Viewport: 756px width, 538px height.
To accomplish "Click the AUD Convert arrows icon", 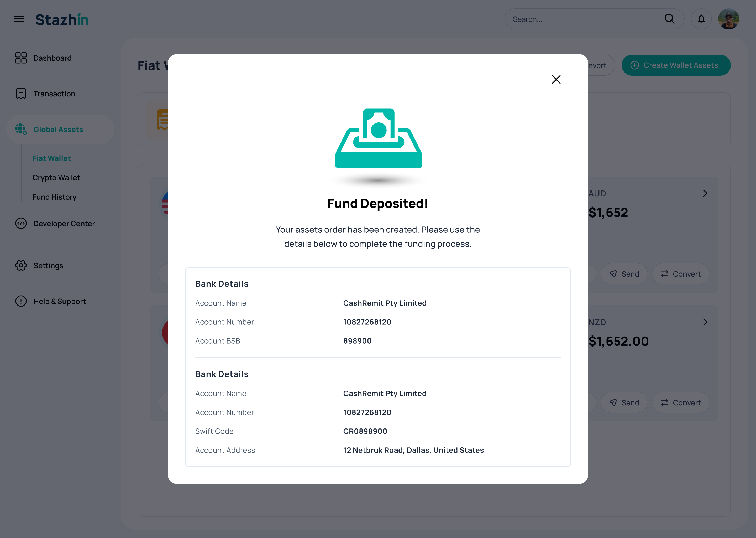I will click(x=664, y=274).
